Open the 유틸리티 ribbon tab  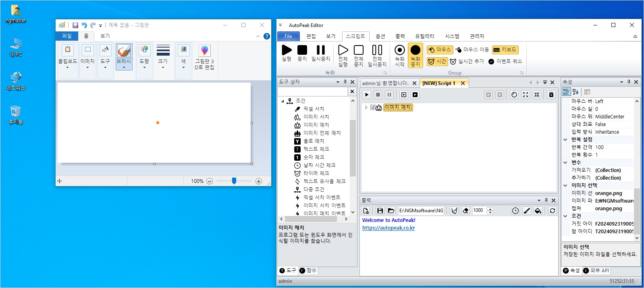425,36
